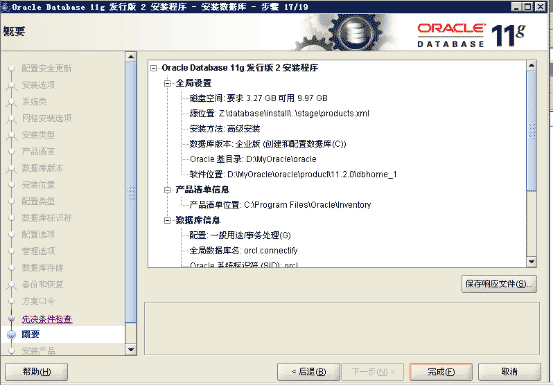Click the steps sidebar scroll-up arrow

coord(131,56)
